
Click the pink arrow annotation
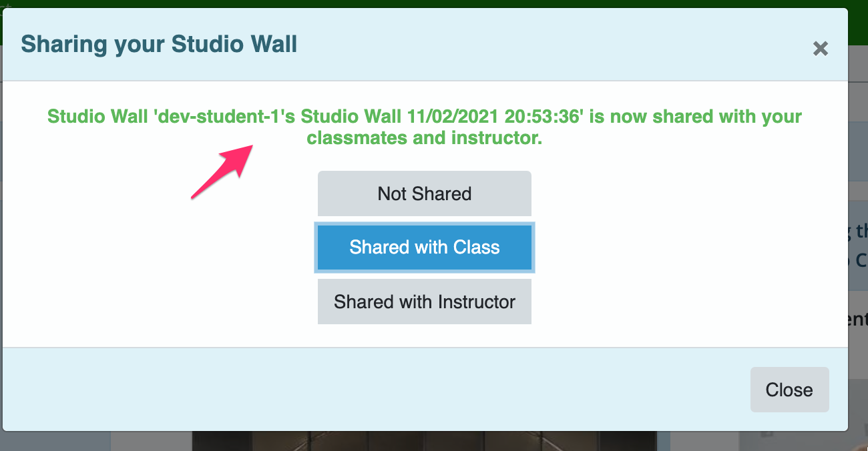point(220,171)
